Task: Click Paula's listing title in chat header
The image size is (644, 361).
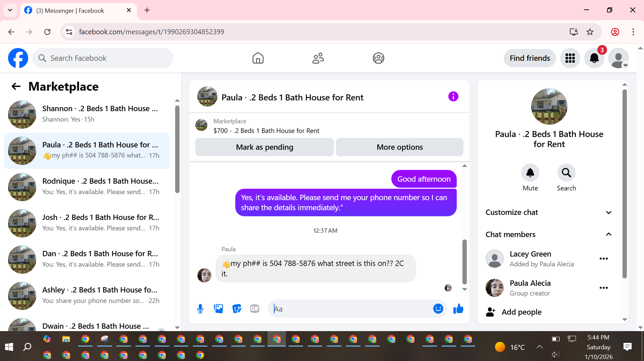Action: (292, 97)
